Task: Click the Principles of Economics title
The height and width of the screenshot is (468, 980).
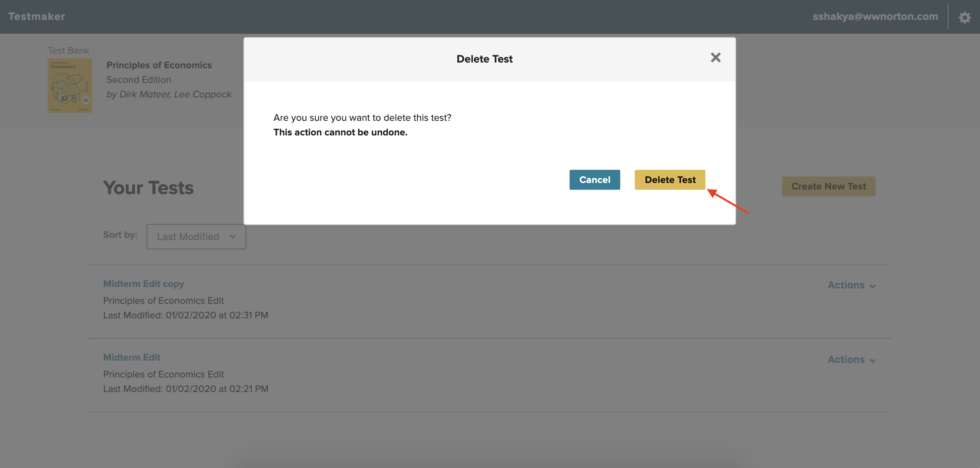Action: click(159, 65)
